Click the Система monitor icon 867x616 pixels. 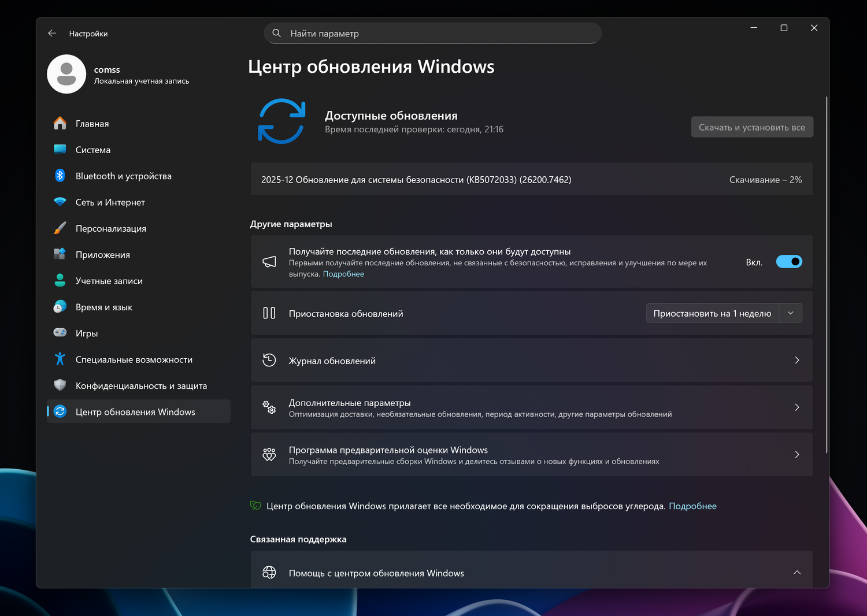click(60, 150)
